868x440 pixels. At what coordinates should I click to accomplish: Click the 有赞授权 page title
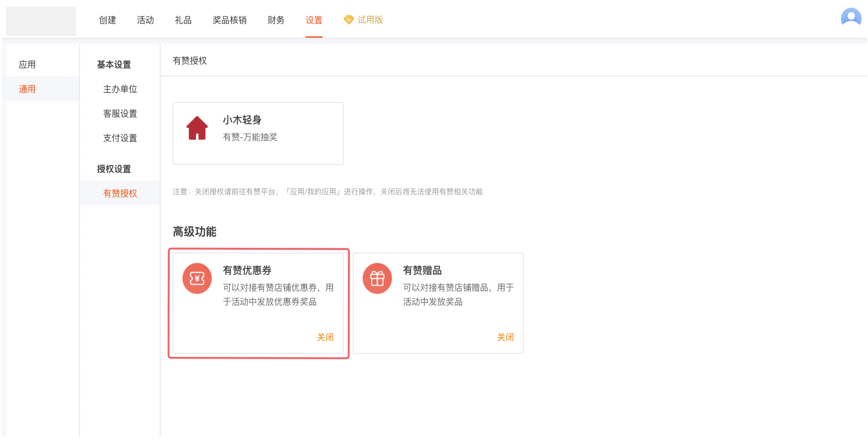[x=190, y=61]
